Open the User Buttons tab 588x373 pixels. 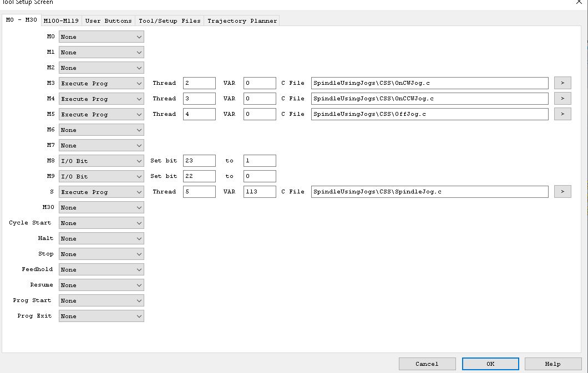click(108, 21)
